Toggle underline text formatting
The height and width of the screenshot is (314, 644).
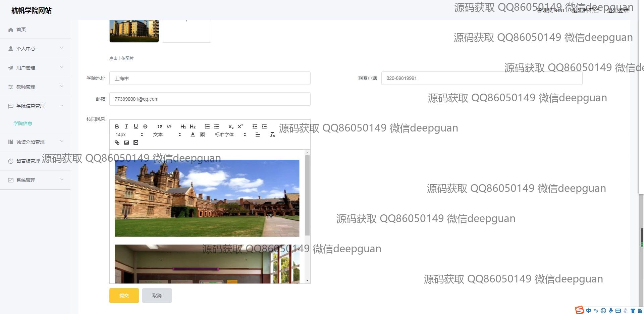tap(136, 126)
